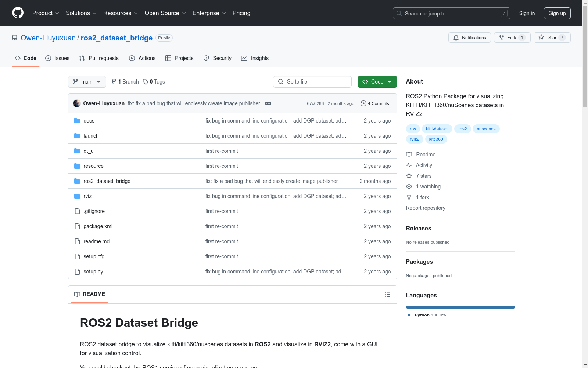Viewport: 588px width, 368px height.
Task: Click the star icon beside 7 stars
Action: pyautogui.click(x=409, y=176)
